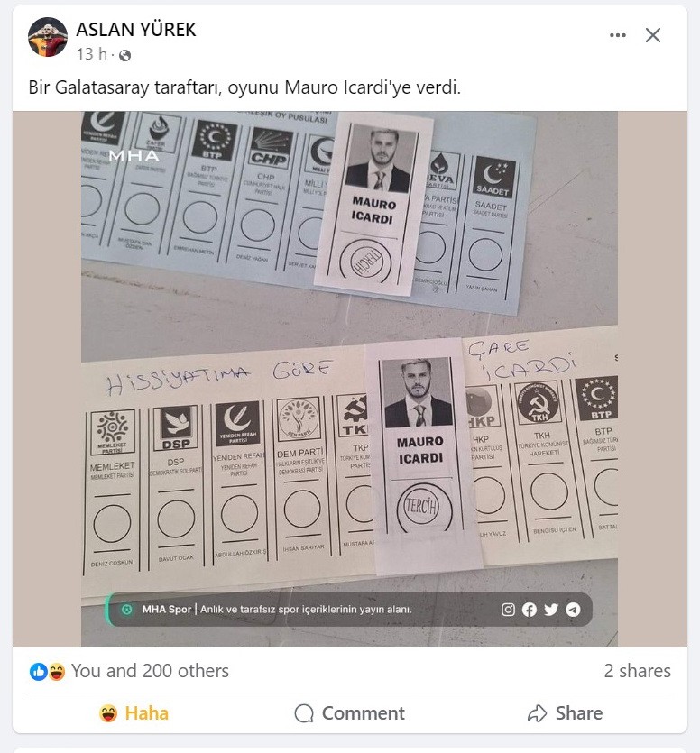
Task: Click the Telegram icon in the banner
Action: click(x=573, y=610)
